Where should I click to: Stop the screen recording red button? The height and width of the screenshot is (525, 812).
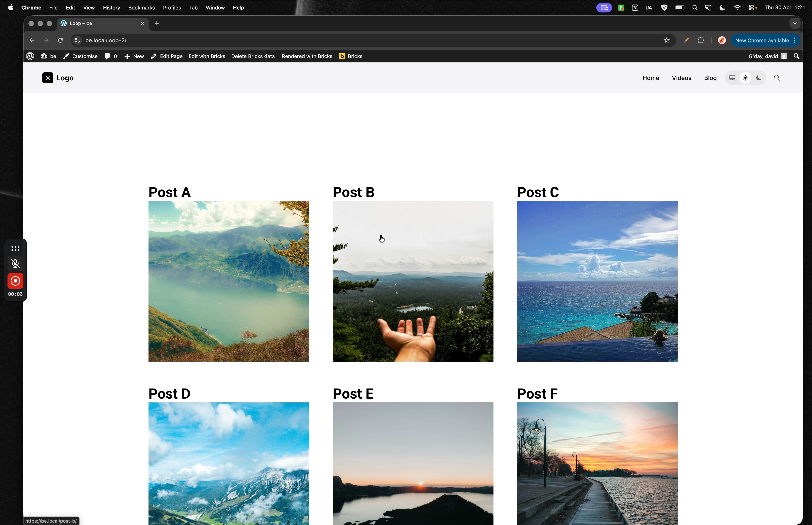point(15,281)
